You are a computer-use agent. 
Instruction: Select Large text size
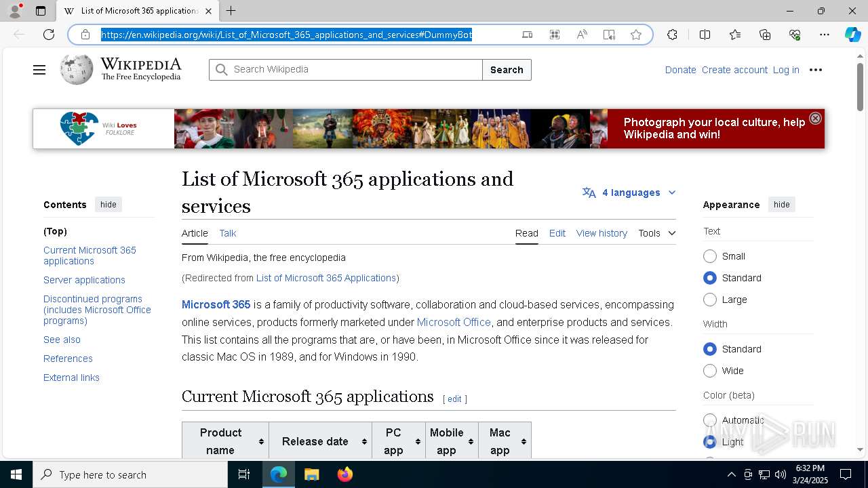[710, 300]
